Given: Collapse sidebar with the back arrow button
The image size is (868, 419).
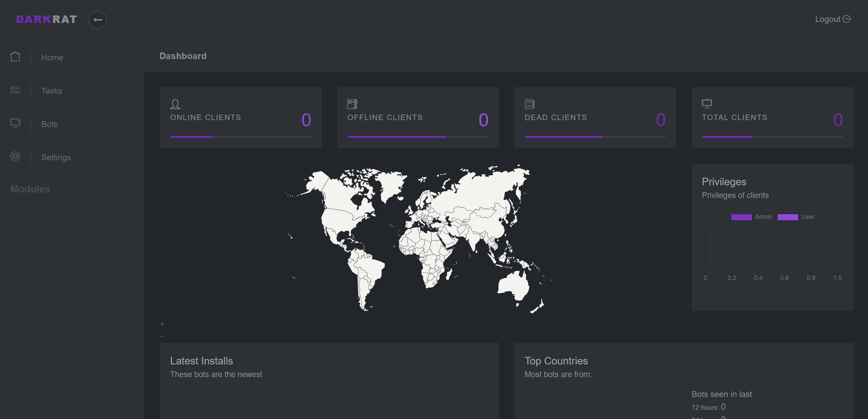Looking at the screenshot, I should pos(98,20).
